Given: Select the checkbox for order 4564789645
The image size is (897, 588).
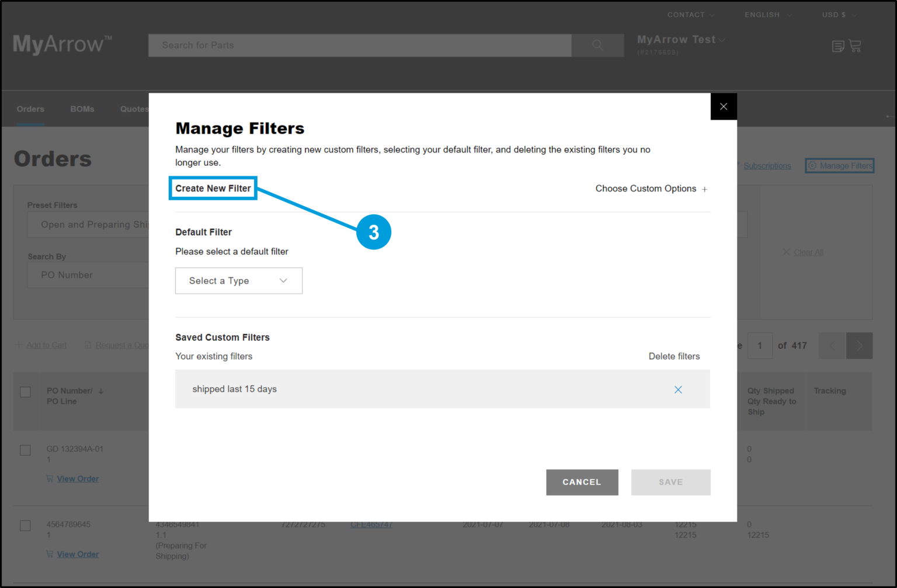Looking at the screenshot, I should pyautogui.click(x=25, y=526).
